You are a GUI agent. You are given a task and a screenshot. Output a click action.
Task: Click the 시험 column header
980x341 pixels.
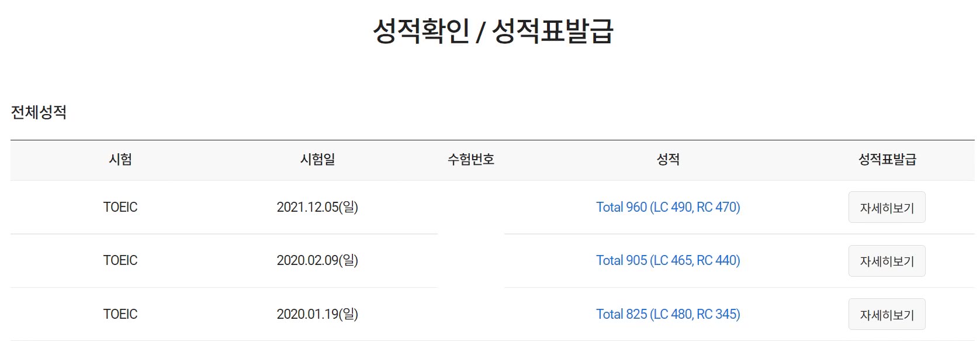pos(120,160)
